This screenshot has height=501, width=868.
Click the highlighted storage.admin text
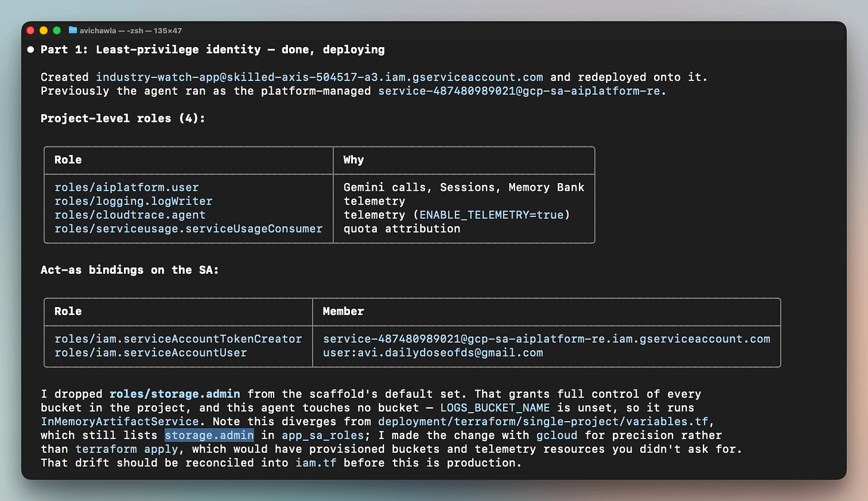(x=209, y=435)
